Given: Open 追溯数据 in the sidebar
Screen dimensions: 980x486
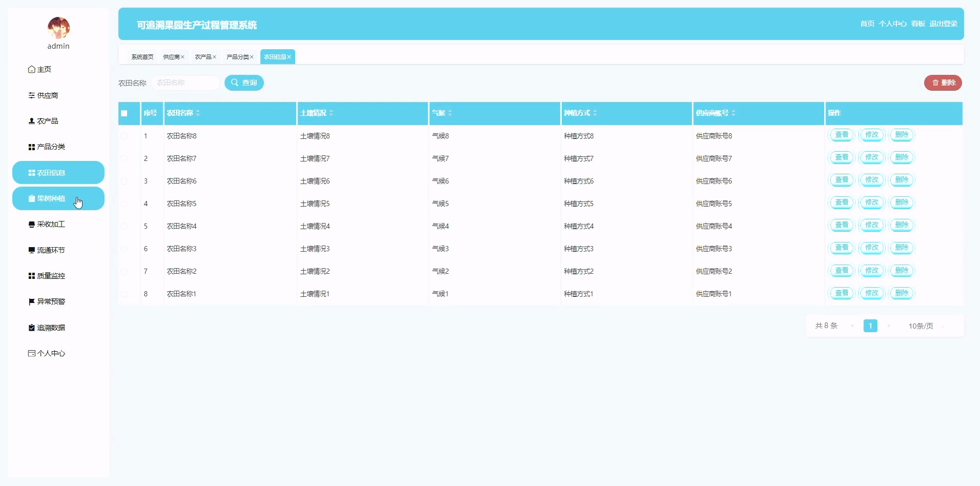Looking at the screenshot, I should tap(58, 328).
